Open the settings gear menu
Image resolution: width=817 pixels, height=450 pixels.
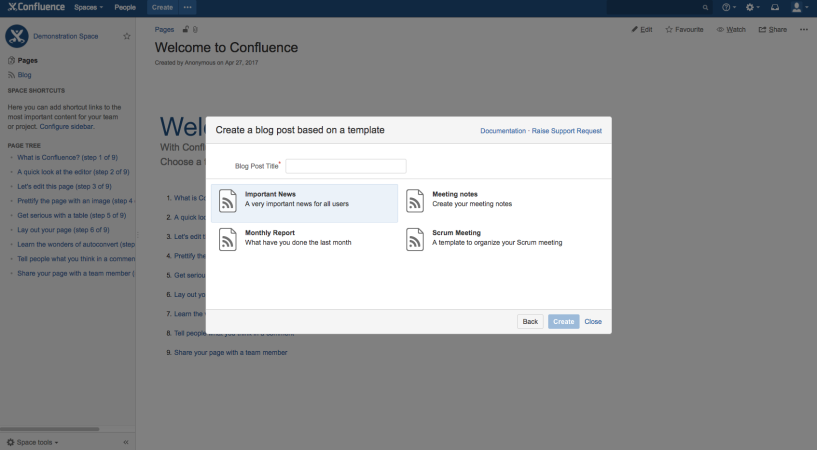(x=752, y=7)
